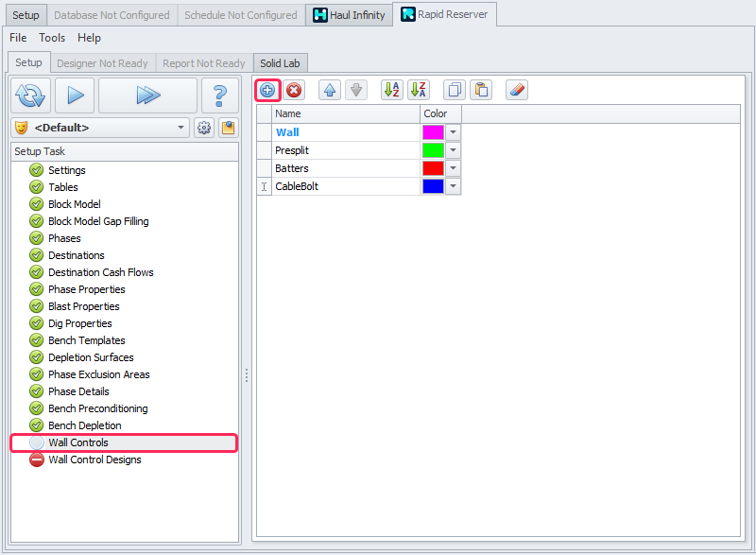Select the Bench Templates setup task
This screenshot has width=756, height=555.
click(x=86, y=340)
